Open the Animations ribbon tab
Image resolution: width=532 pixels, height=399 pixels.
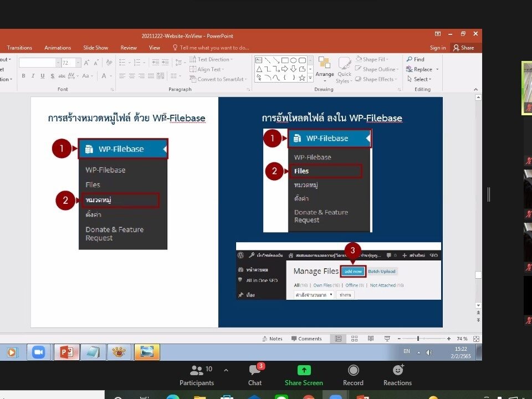point(58,48)
